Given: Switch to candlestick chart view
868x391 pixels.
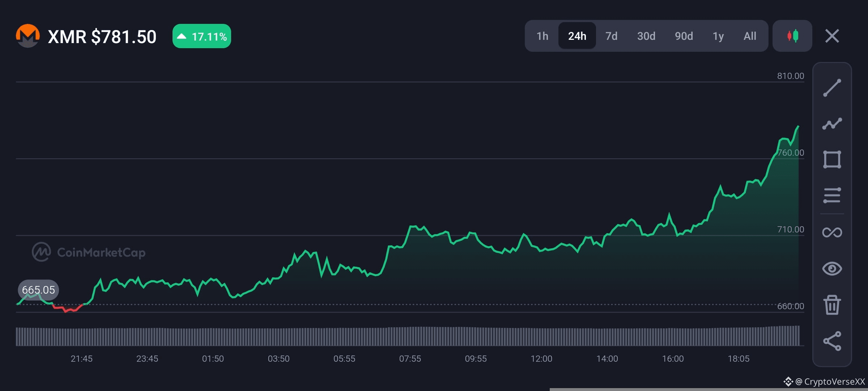Looking at the screenshot, I should click(x=792, y=36).
